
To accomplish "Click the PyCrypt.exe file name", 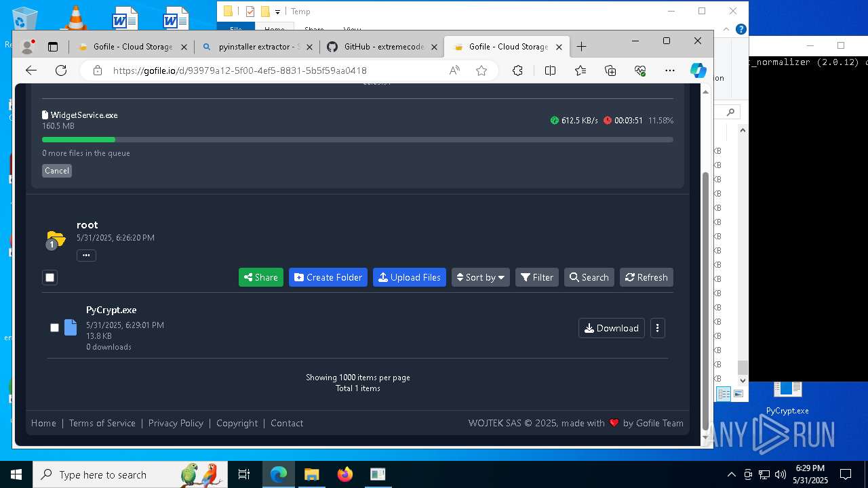I will 111,310.
